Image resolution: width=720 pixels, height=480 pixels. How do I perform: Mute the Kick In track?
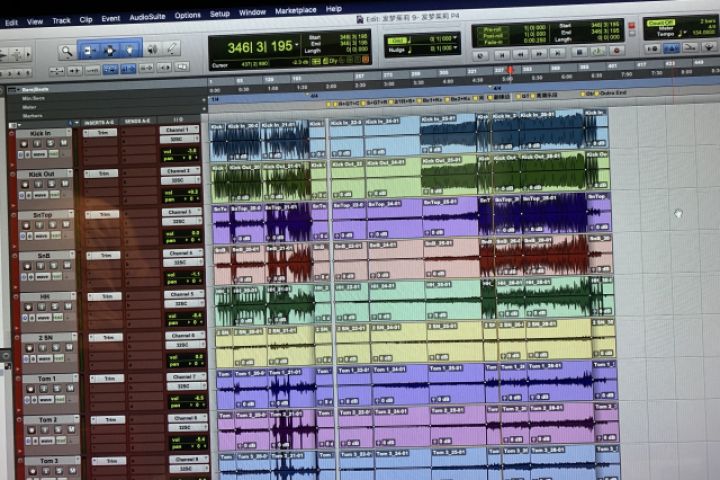pos(63,143)
